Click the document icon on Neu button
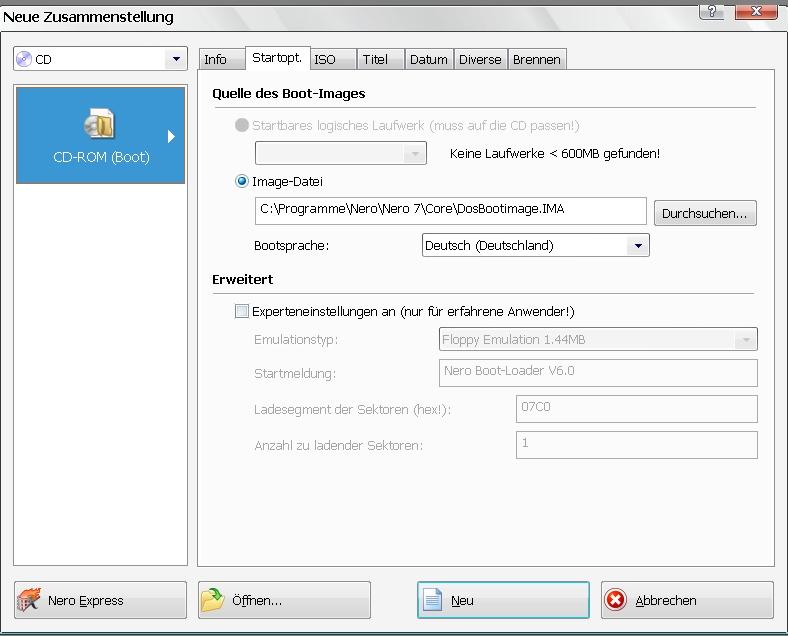Image resolution: width=788 pixels, height=636 pixels. point(432,600)
